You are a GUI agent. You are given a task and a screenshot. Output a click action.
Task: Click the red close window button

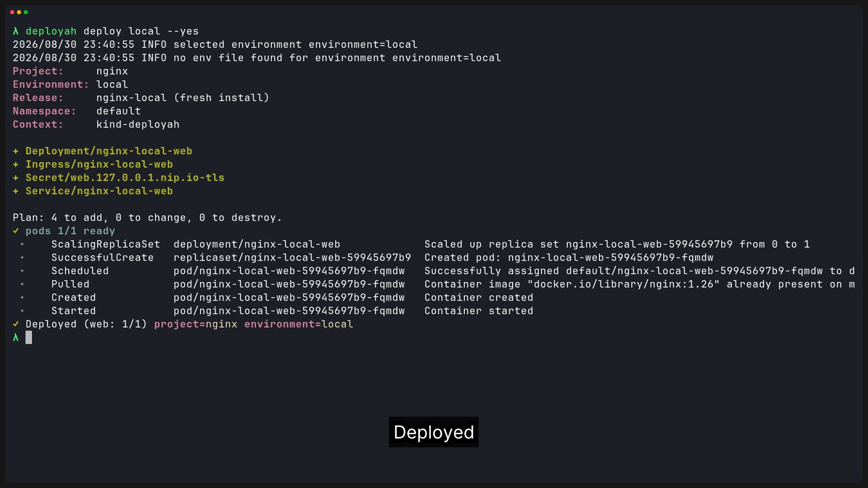12,12
